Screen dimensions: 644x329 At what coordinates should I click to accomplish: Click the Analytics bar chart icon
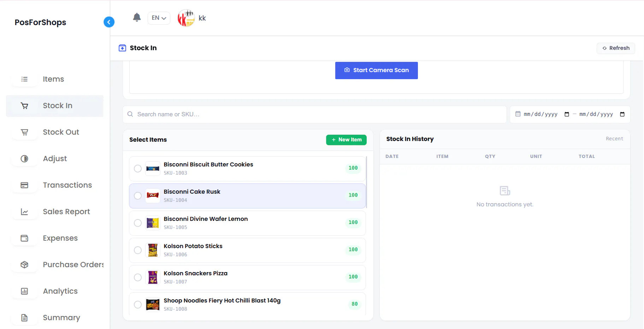(x=24, y=291)
